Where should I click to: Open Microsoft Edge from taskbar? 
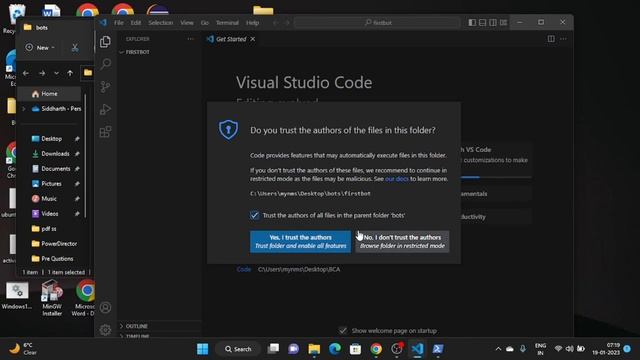(335, 349)
